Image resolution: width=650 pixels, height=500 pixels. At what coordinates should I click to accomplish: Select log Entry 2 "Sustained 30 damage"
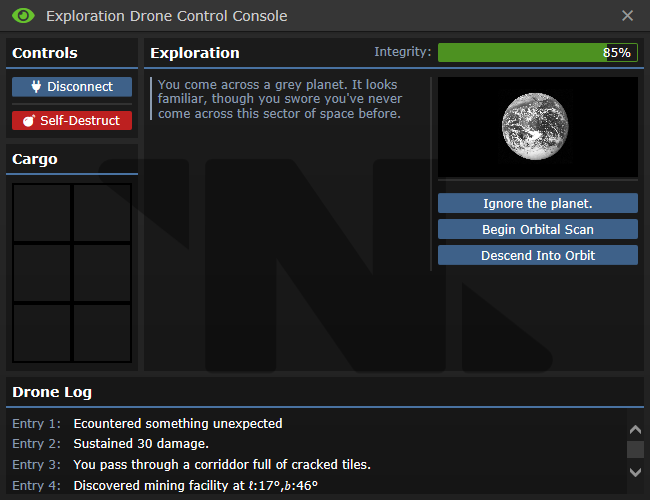pyautogui.click(x=141, y=444)
